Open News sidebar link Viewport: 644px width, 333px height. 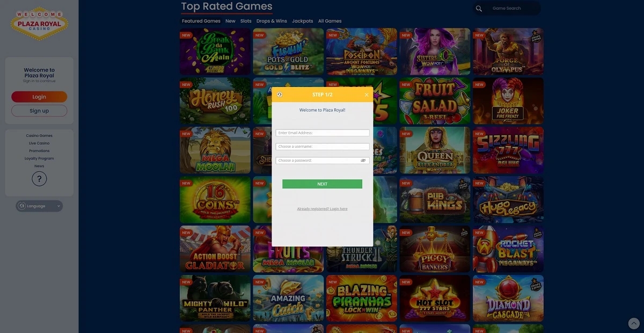coord(39,166)
